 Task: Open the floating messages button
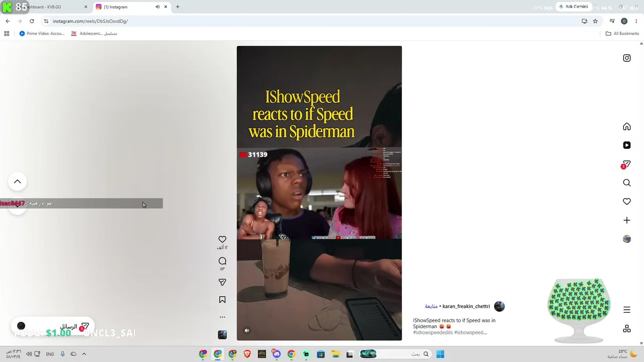[x=52, y=326]
